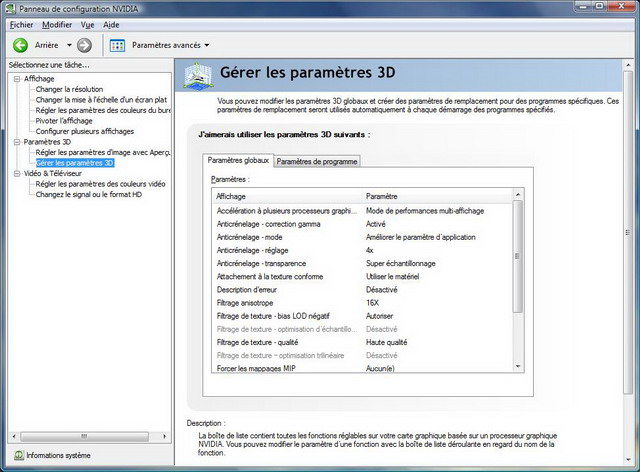Open the Arrière history dropdown arrow
This screenshot has width=640, height=472.
(69, 45)
